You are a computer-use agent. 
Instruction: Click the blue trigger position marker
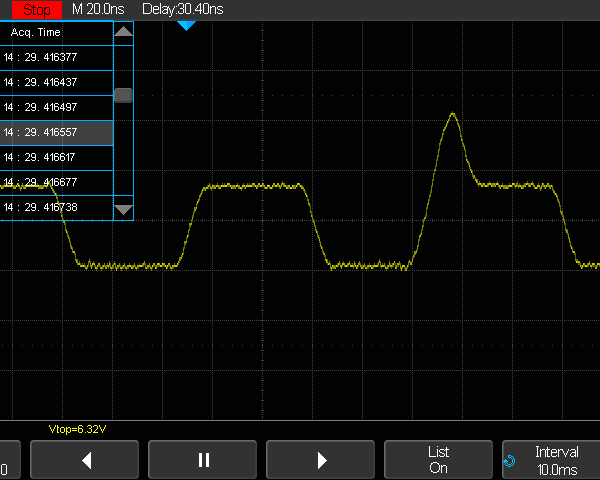click(x=186, y=25)
